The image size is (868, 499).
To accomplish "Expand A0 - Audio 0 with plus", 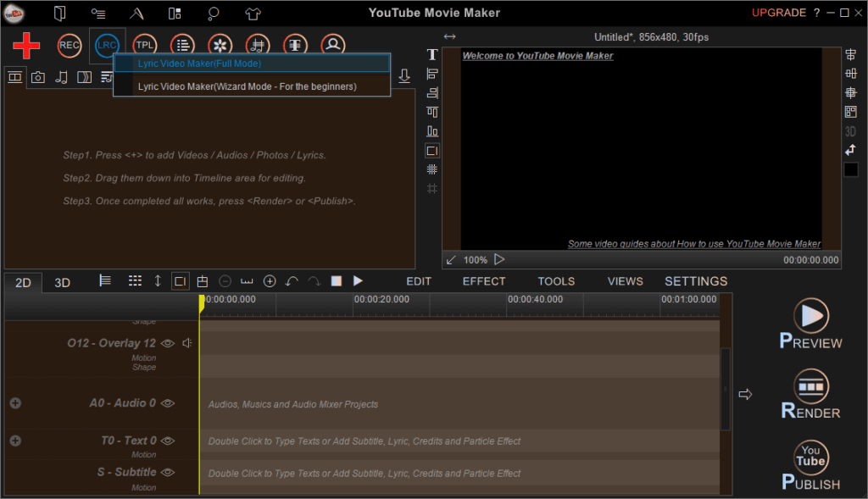I will [15, 403].
